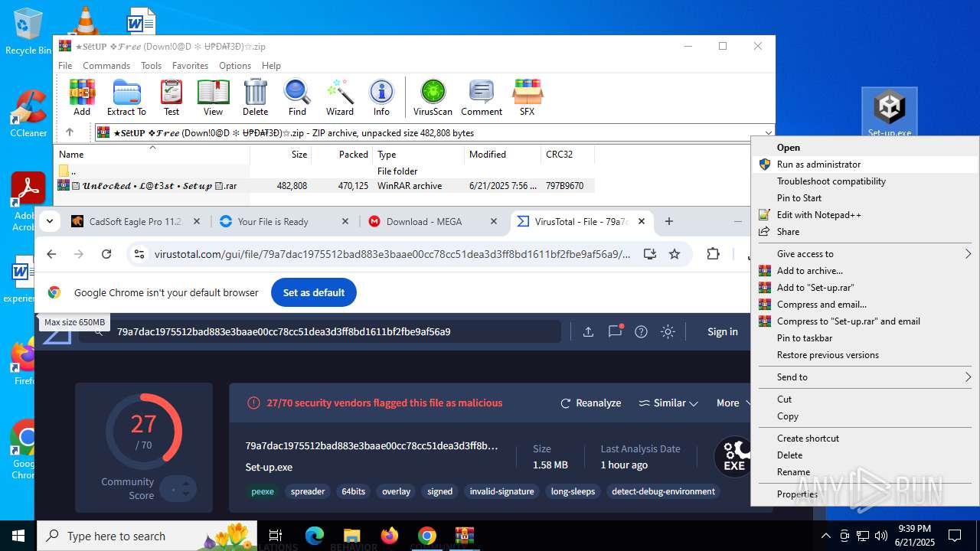980x551 pixels.
Task: Select Add to "Set-up.rar" option
Action: point(864,288)
